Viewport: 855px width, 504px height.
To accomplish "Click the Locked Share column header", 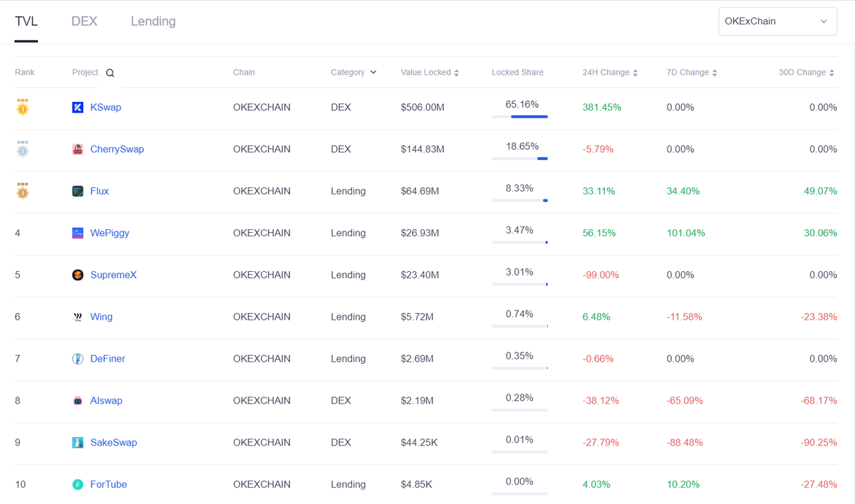I will [x=517, y=73].
